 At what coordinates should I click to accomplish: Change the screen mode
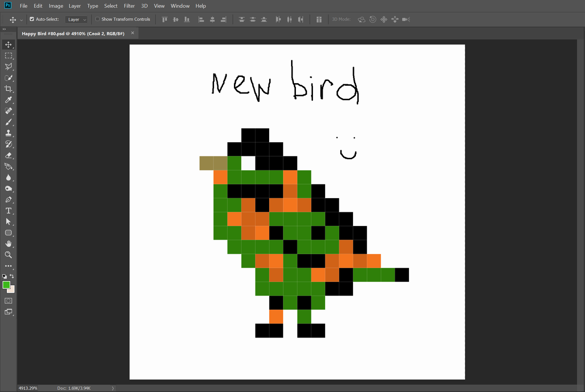click(8, 312)
